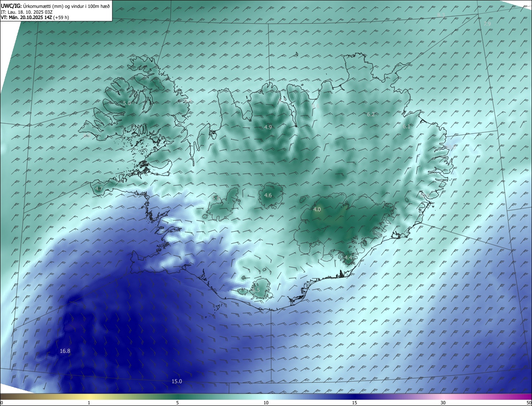Click the legend tick label 5
The width and height of the screenshot is (532, 406).
point(177,403)
